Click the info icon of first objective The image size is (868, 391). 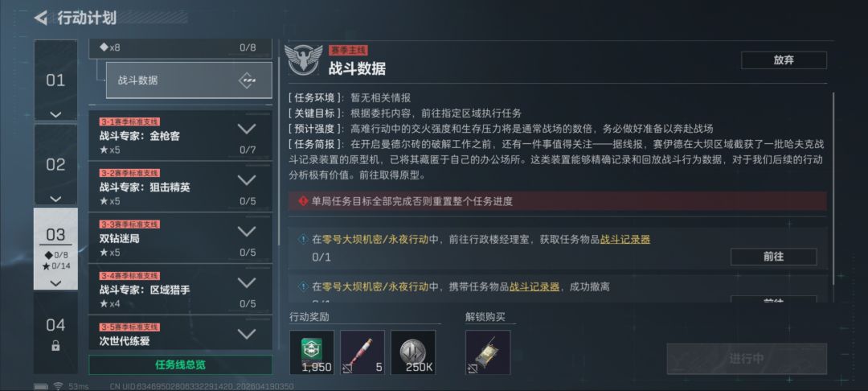(303, 239)
